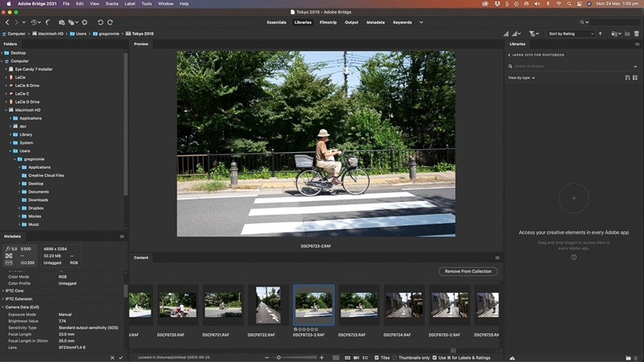Click the Libraries sort order icon

[627, 77]
